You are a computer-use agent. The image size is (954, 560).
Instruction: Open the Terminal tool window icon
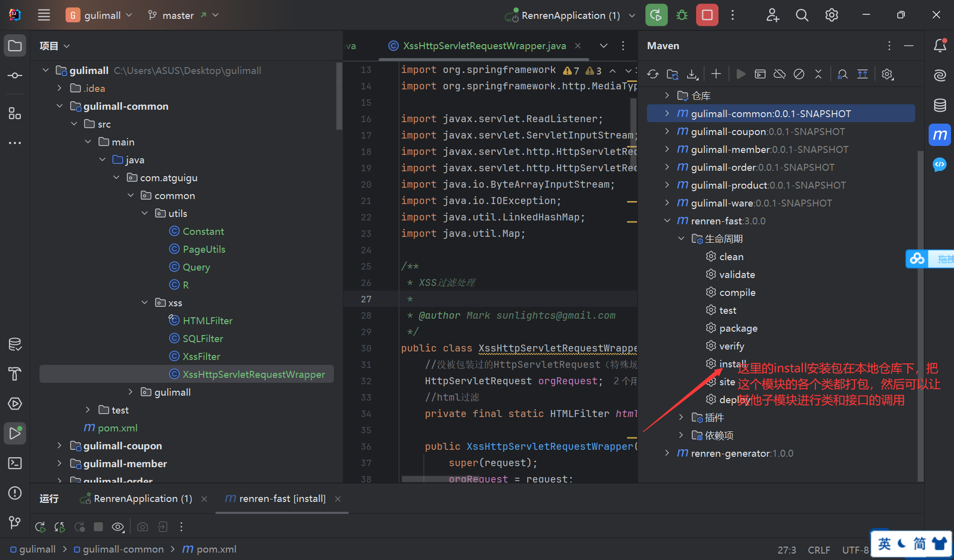click(x=15, y=463)
